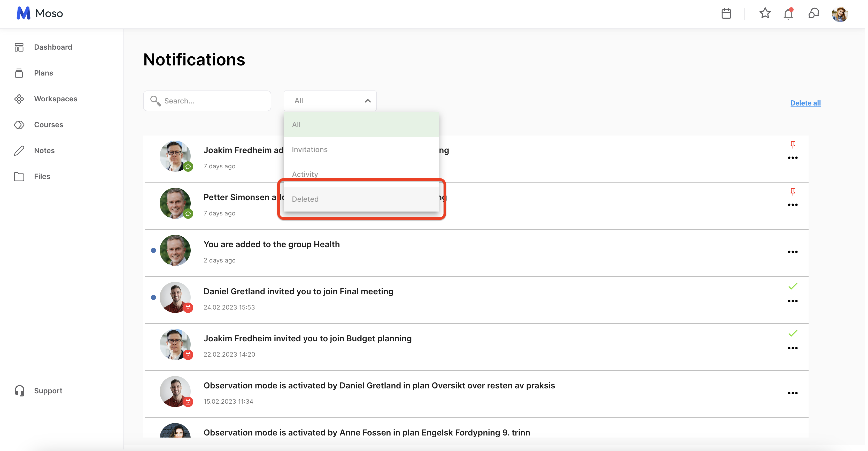
Task: Click the Delete all link
Action: pos(805,103)
